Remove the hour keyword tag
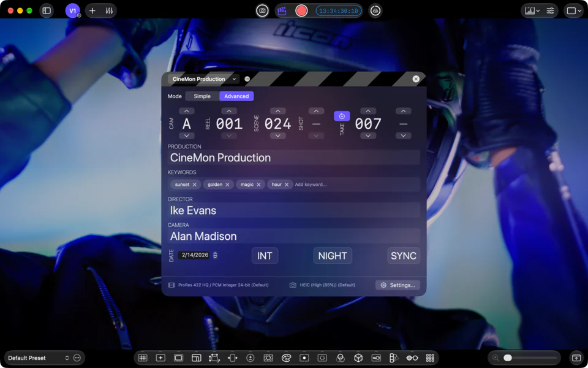The image size is (588, 368). tap(287, 185)
